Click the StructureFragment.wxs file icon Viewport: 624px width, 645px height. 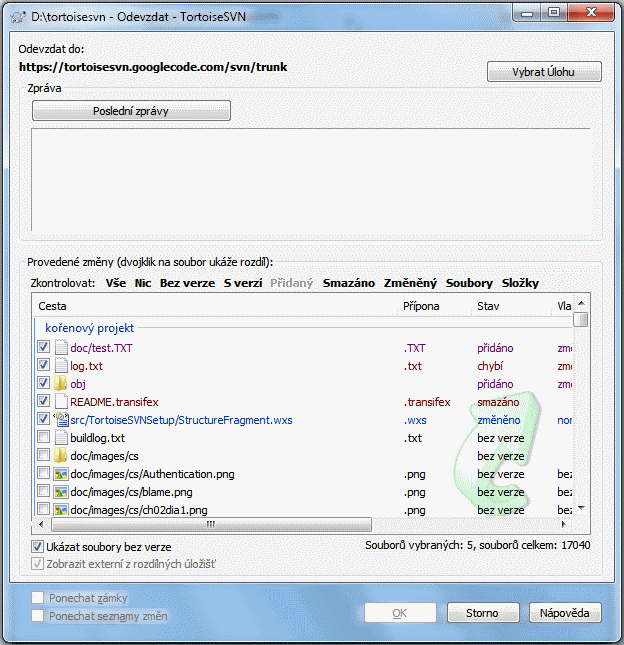(62, 420)
